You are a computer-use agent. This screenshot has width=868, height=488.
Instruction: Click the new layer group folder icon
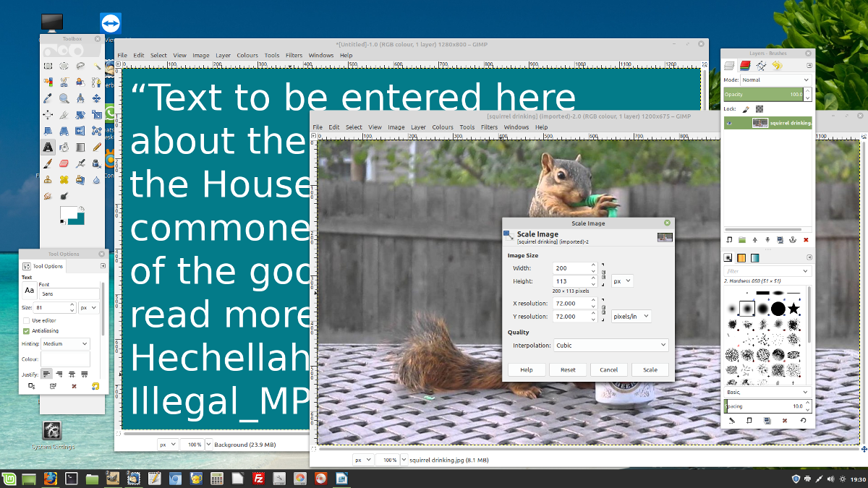pos(741,239)
